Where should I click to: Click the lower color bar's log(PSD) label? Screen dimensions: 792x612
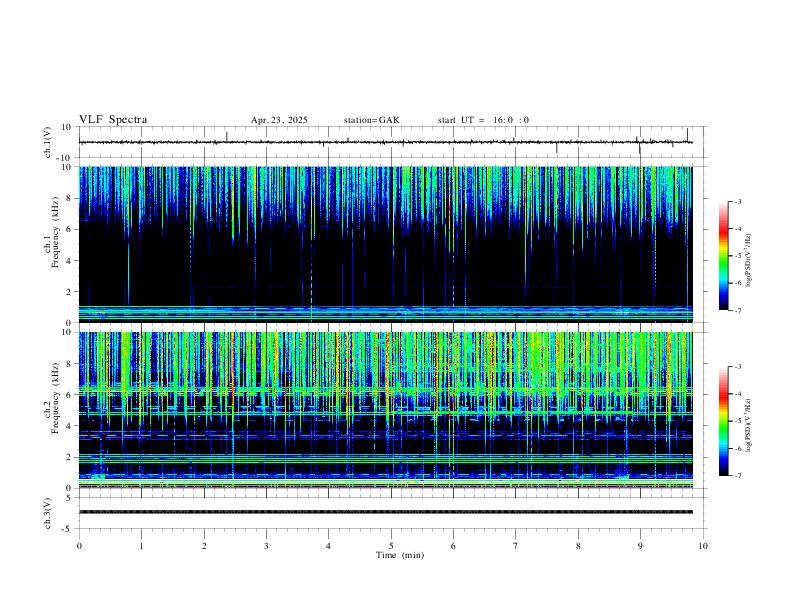748,425
